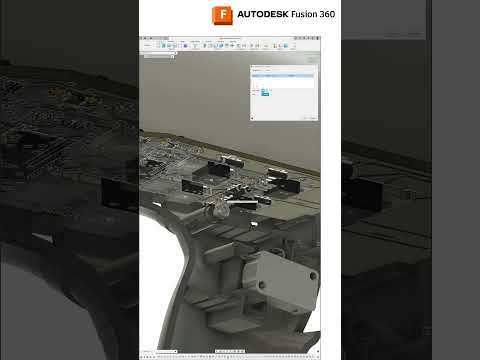
Task: Click the timeline playback controls
Action: 148,357
